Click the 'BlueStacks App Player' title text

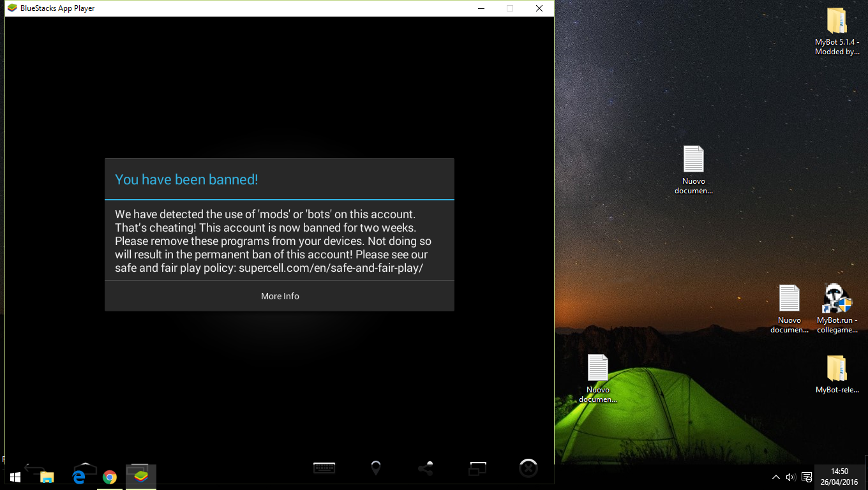pyautogui.click(x=57, y=8)
